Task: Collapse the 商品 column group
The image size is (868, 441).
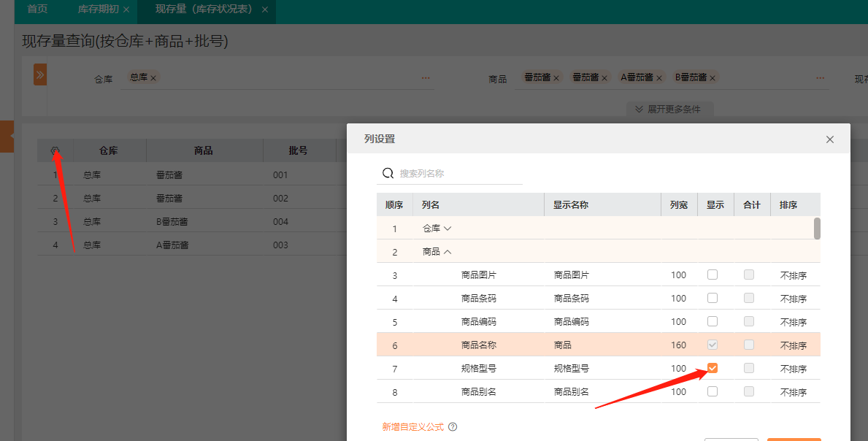Action: [448, 252]
